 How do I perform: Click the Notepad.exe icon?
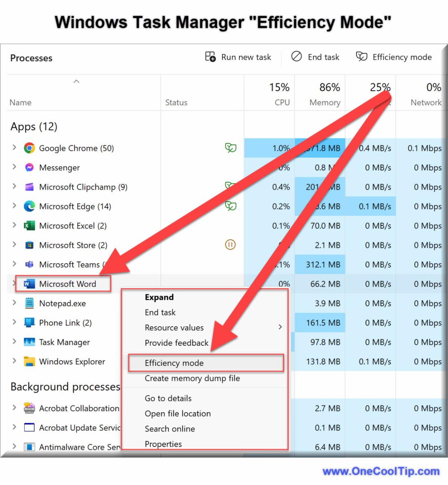pyautogui.click(x=29, y=304)
